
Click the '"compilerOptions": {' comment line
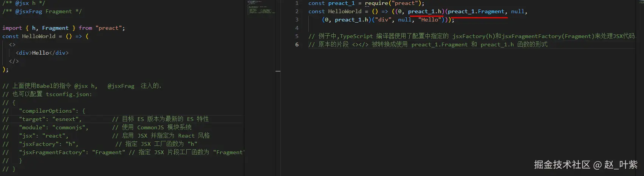tap(44, 111)
